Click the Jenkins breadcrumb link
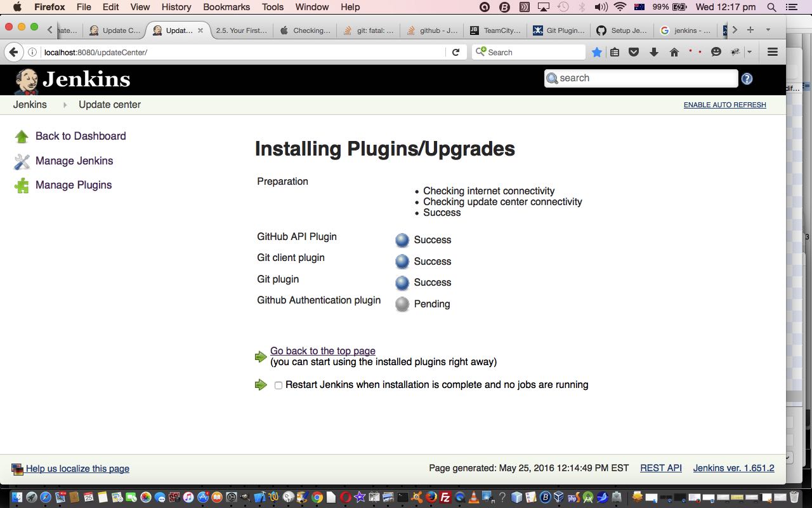Viewport: 812px width, 508px height. point(30,105)
